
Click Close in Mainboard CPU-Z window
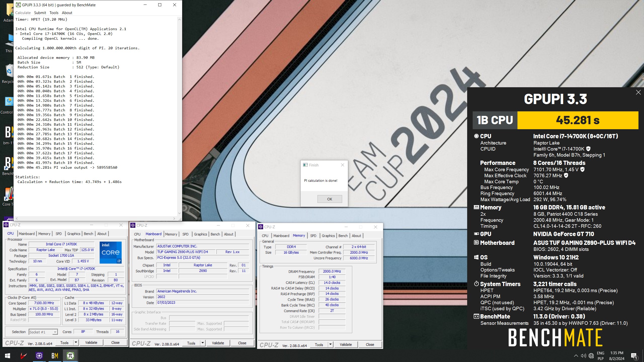(x=242, y=343)
